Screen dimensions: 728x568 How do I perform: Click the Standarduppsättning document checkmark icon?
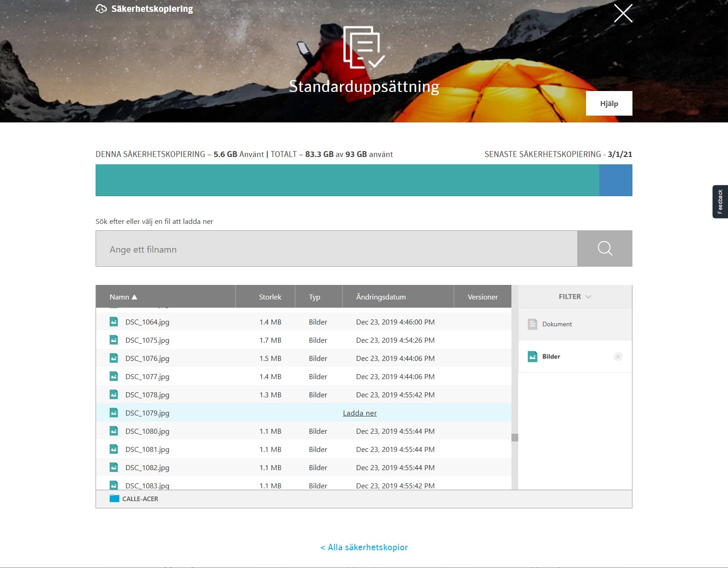[x=364, y=47]
